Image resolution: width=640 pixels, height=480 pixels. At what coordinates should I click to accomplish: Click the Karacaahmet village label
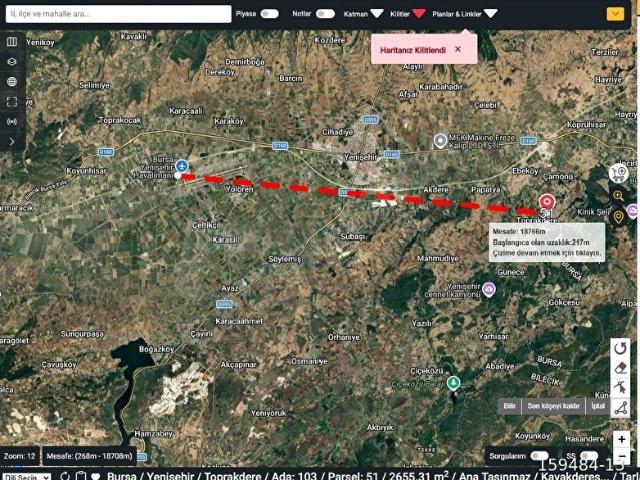tap(239, 322)
